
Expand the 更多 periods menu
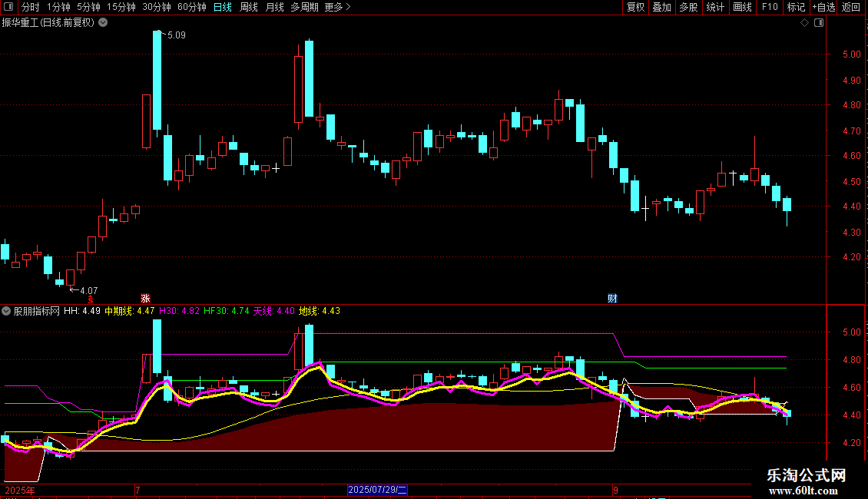337,7
